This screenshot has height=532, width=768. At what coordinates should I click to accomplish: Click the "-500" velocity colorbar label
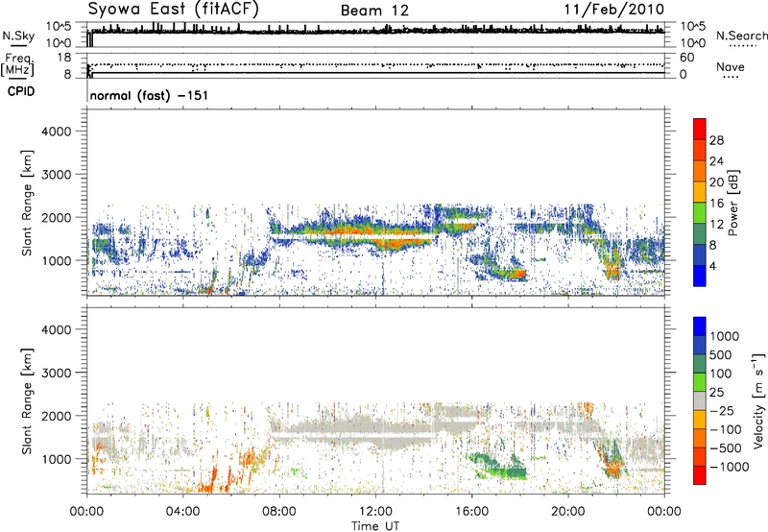click(726, 448)
